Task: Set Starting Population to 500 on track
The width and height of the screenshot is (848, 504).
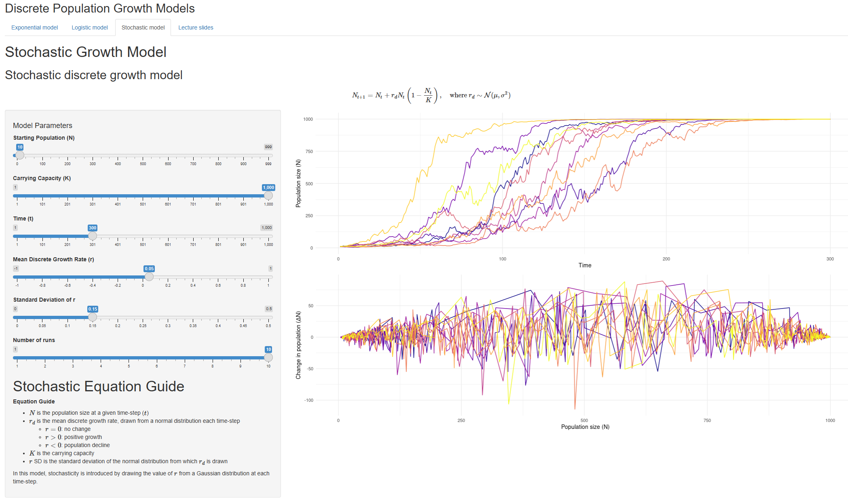Action: pos(143,155)
